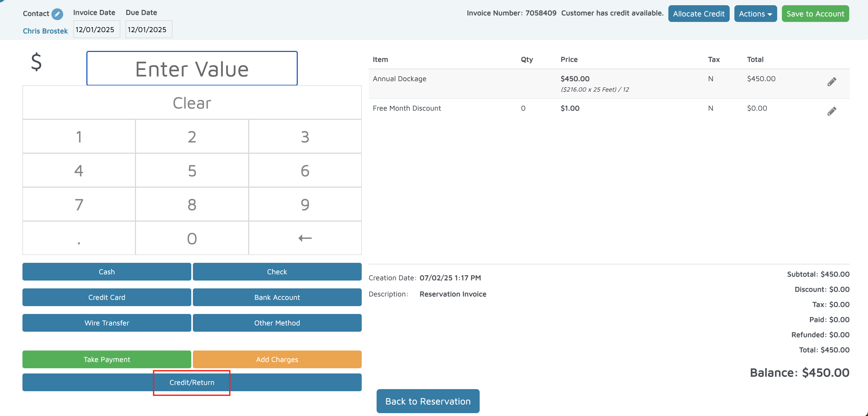The image size is (868, 416).
Task: Click the edit contact pencil icon
Action: 57,14
